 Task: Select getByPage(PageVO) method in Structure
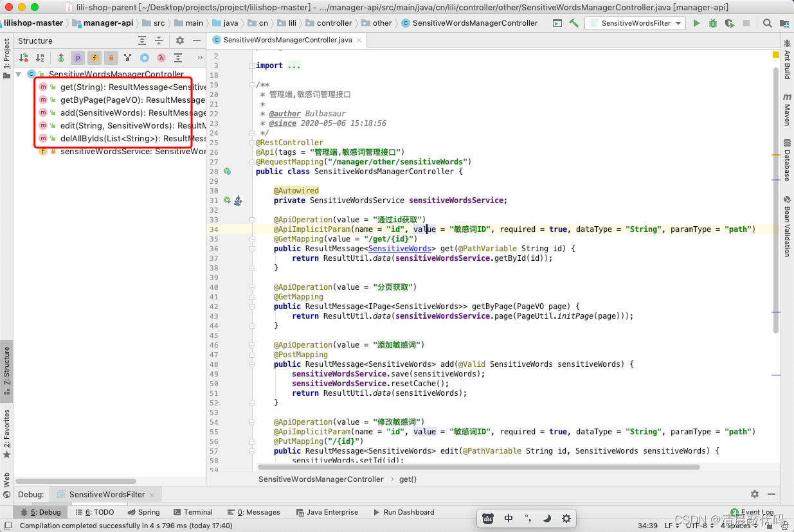click(122, 100)
